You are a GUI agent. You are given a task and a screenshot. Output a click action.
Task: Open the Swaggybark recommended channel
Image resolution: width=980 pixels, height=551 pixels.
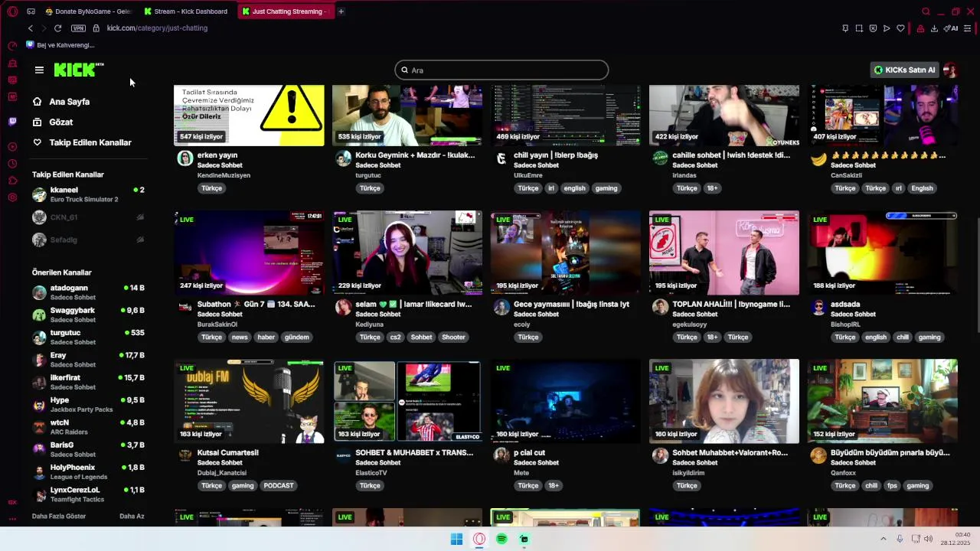(x=88, y=315)
